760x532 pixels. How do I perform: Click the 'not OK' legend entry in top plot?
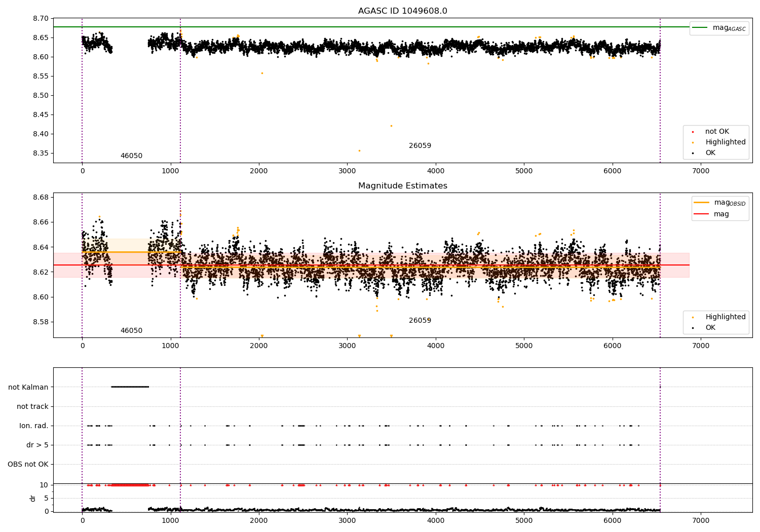(x=711, y=132)
